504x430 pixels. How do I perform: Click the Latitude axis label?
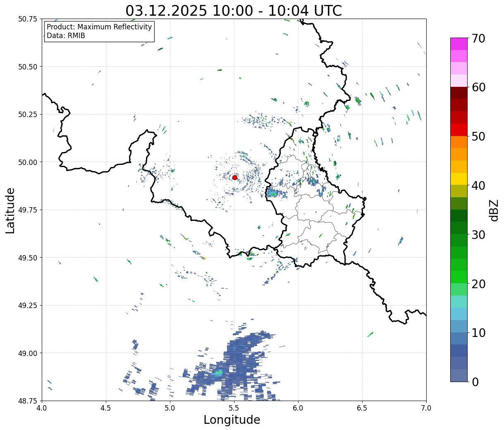11,210
